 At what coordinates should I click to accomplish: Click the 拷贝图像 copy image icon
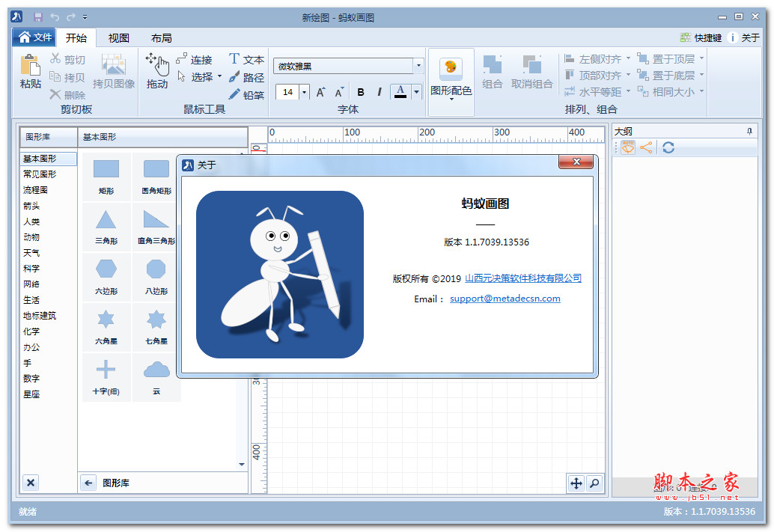[x=114, y=64]
